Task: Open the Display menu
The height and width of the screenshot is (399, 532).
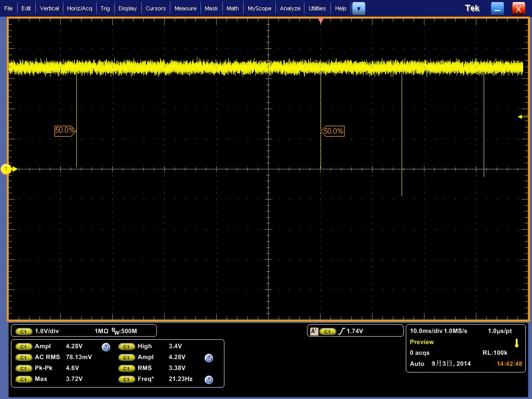Action: pos(128,8)
